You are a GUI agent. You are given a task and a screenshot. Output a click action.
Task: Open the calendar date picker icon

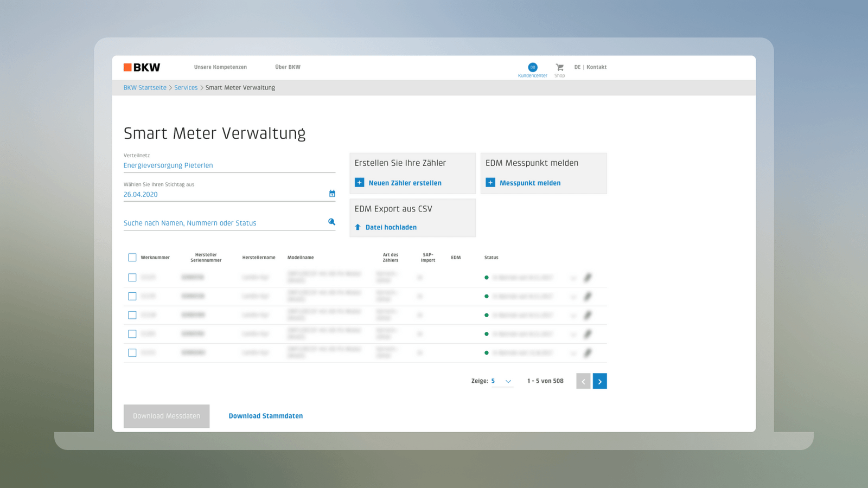pyautogui.click(x=332, y=193)
